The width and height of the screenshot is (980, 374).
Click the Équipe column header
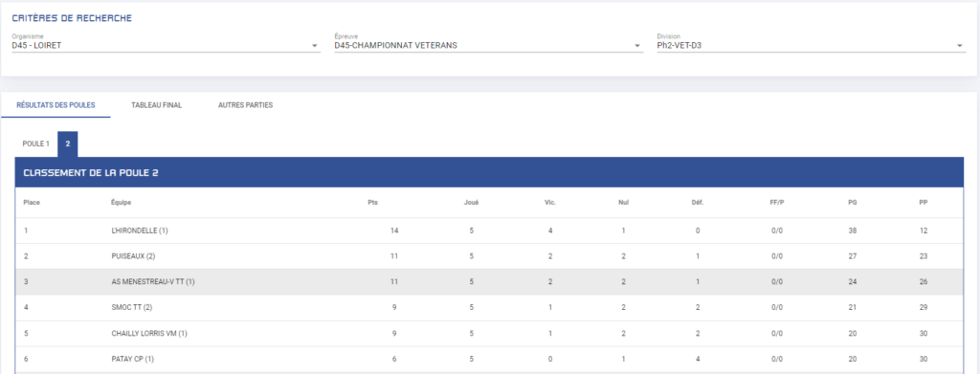(122, 202)
